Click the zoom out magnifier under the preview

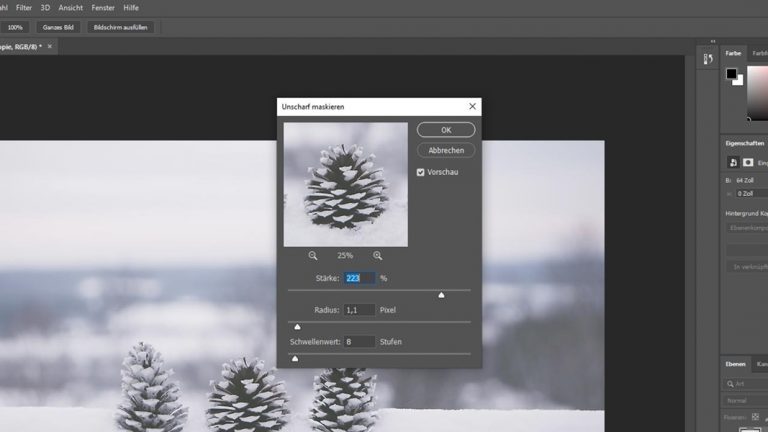[x=313, y=256]
